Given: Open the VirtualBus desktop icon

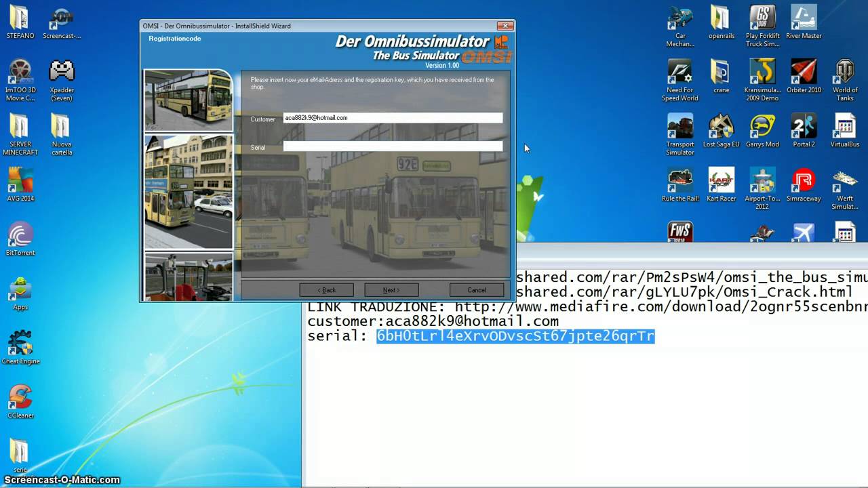Looking at the screenshot, I should [x=845, y=131].
